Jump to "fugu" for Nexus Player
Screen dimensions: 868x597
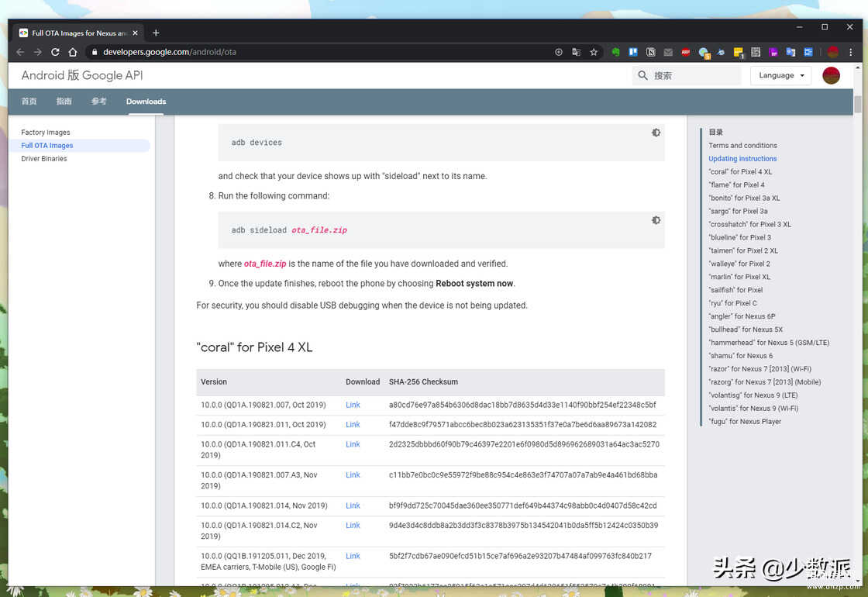tap(745, 422)
